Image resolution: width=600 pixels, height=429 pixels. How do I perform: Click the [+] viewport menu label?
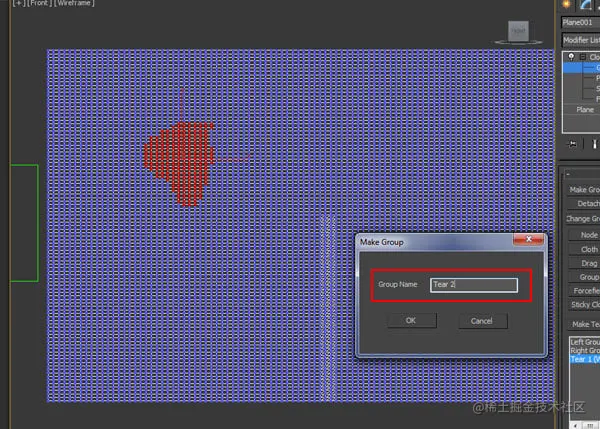coord(18,3)
